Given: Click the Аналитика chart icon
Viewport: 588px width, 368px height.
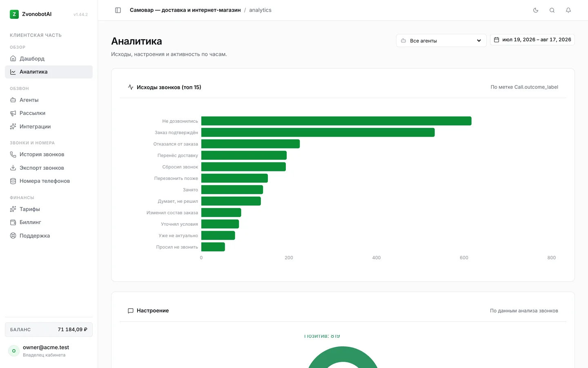Looking at the screenshot, I should (13, 72).
